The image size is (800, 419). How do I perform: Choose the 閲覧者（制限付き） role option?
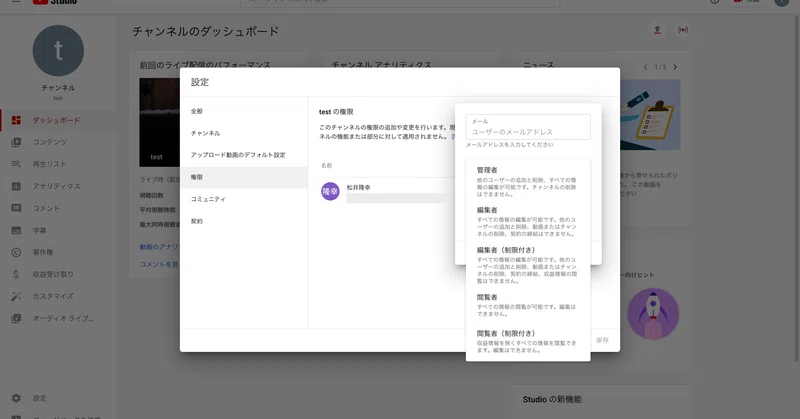(x=528, y=341)
